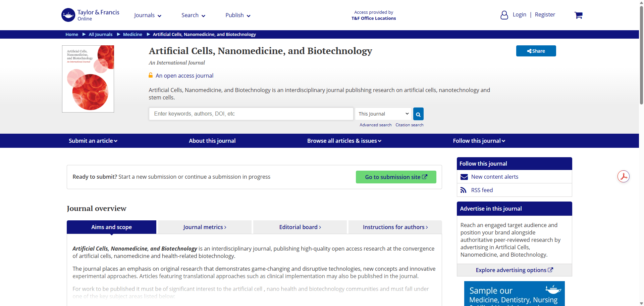The image size is (644, 306).
Task: Go to All Journals breadcrumb
Action: pyautogui.click(x=101, y=34)
